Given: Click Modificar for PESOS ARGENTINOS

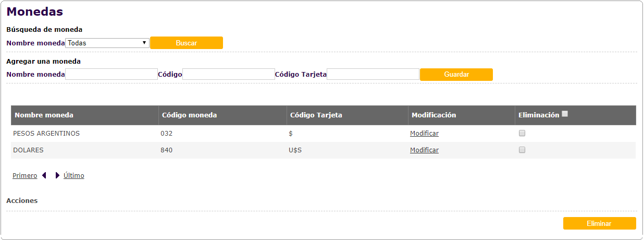Looking at the screenshot, I should click(x=424, y=134).
